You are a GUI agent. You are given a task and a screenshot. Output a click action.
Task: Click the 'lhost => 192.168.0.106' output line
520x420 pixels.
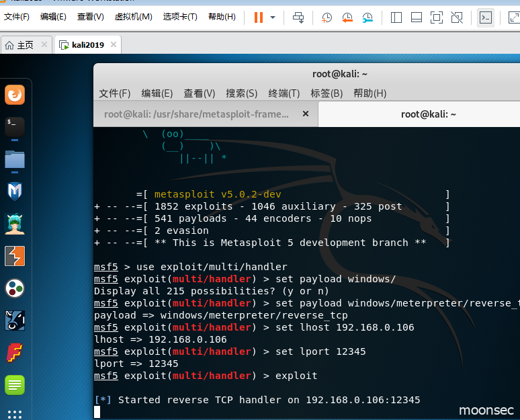[160, 339]
